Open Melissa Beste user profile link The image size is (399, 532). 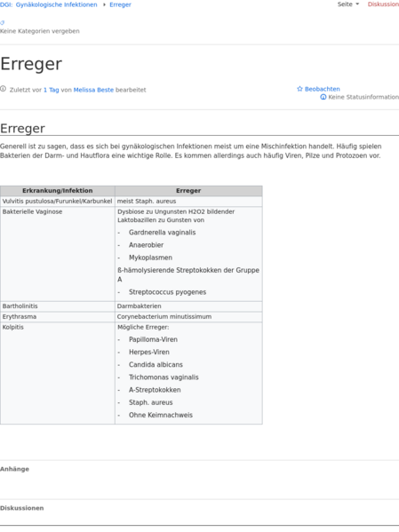(93, 90)
